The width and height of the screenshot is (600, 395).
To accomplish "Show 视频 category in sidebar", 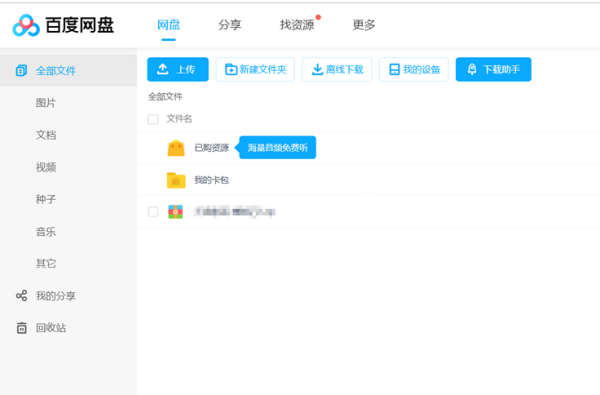I will pyautogui.click(x=46, y=167).
